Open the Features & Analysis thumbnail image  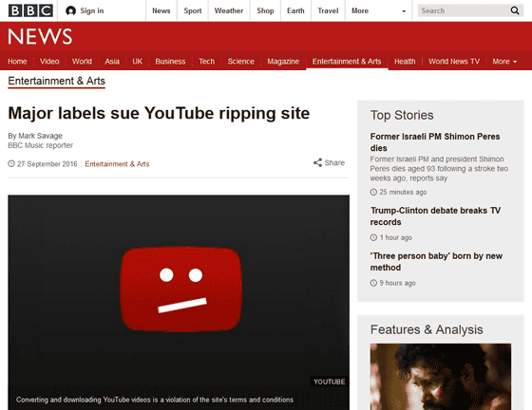tap(441, 377)
